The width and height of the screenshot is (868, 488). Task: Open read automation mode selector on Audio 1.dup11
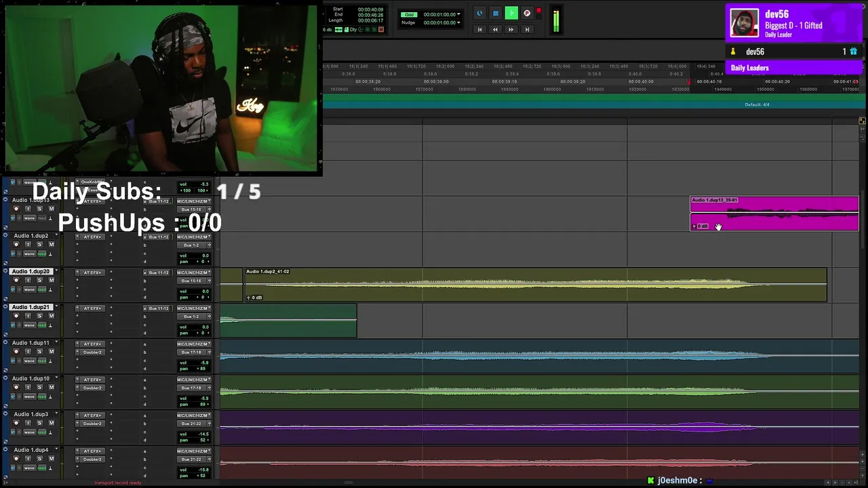tap(42, 361)
